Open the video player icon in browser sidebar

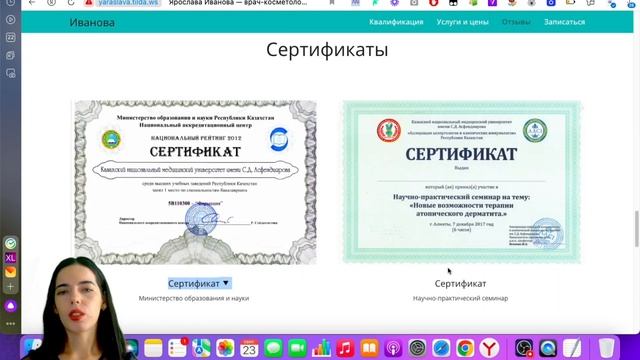coord(11,20)
